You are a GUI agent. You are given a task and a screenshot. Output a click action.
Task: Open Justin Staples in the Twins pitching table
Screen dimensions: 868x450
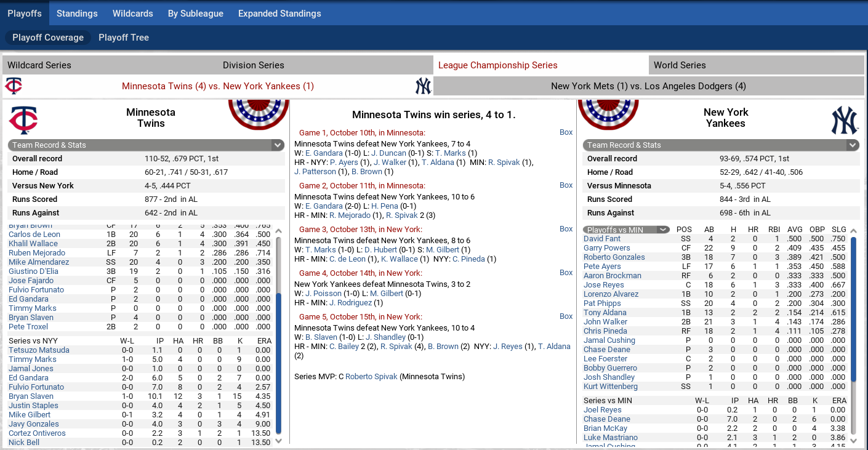(x=33, y=406)
